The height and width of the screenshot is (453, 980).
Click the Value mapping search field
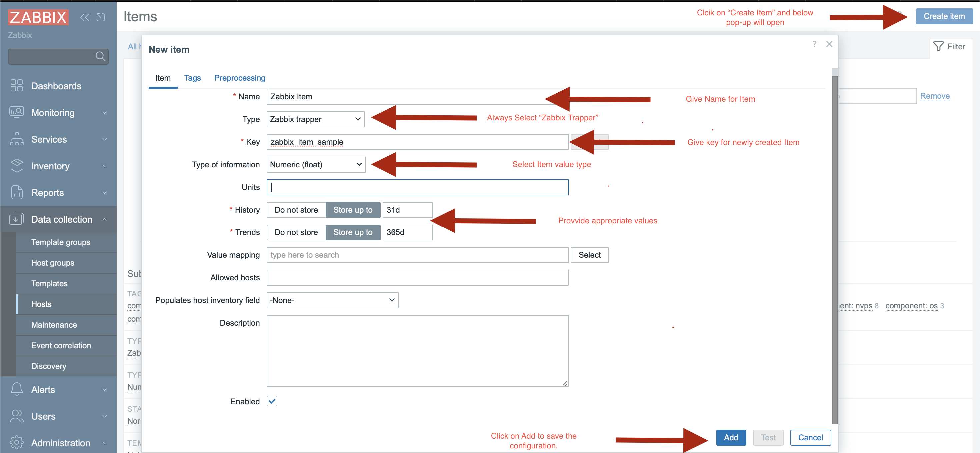pyautogui.click(x=417, y=255)
